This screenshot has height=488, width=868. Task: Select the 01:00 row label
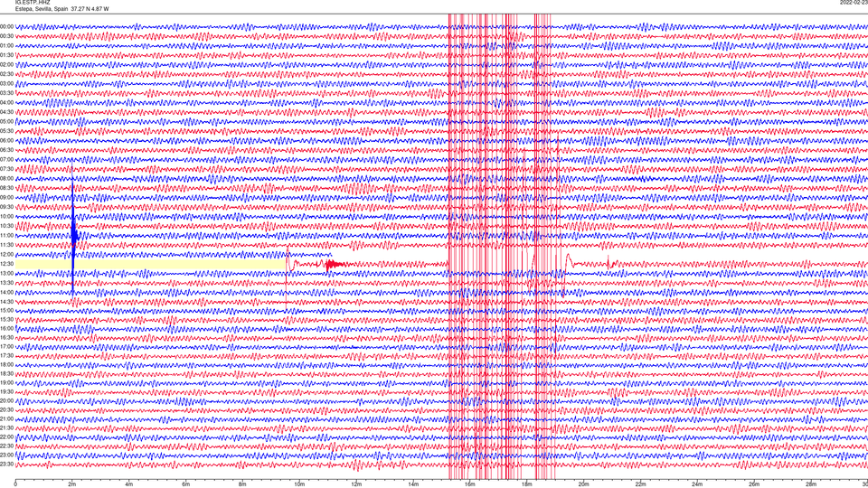tap(6, 45)
